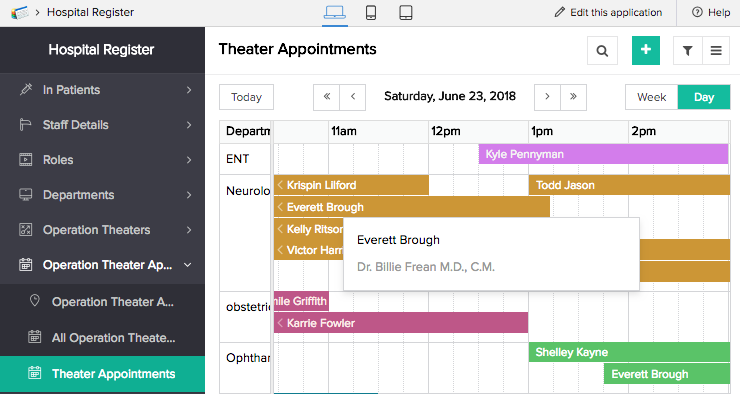The width and height of the screenshot is (740, 394).
Task: Add a new appointment with plus button
Action: pos(646,50)
